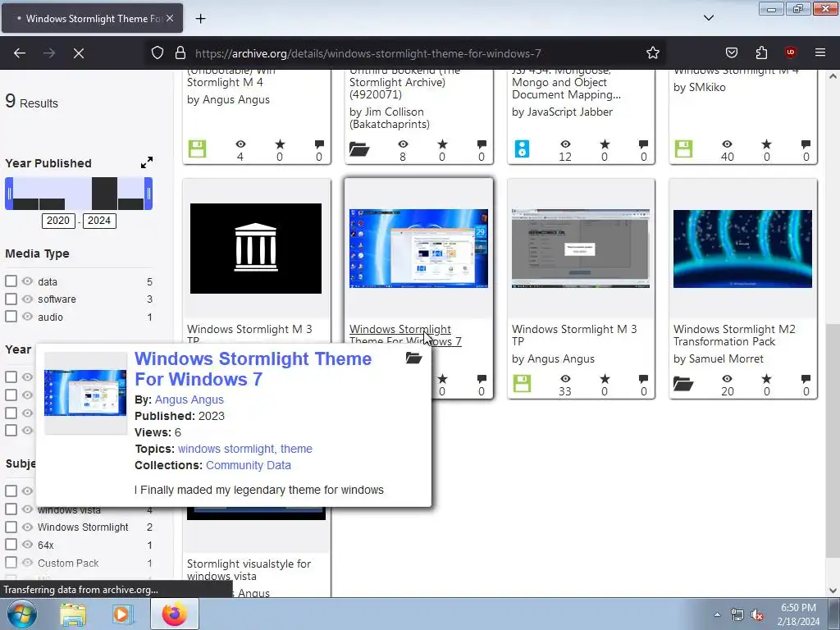Open the Windows Stormlight M2 Transformation Pack thumbnail

[x=742, y=249]
